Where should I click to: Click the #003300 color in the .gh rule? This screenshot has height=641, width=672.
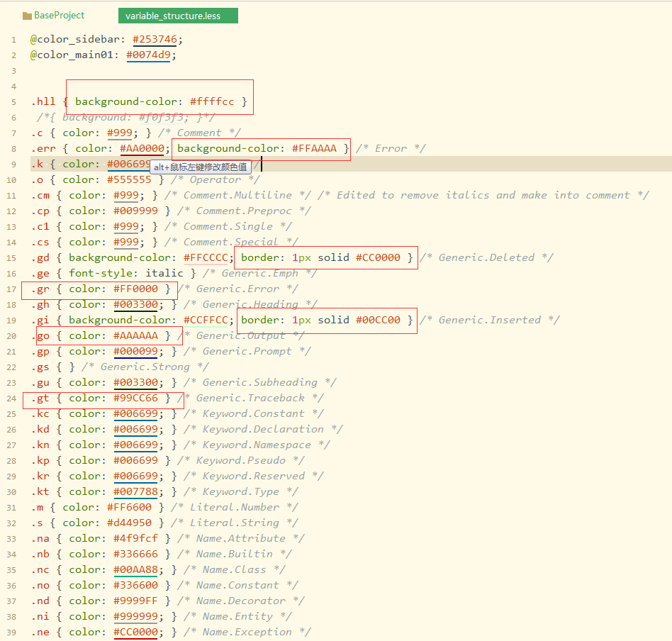135,304
